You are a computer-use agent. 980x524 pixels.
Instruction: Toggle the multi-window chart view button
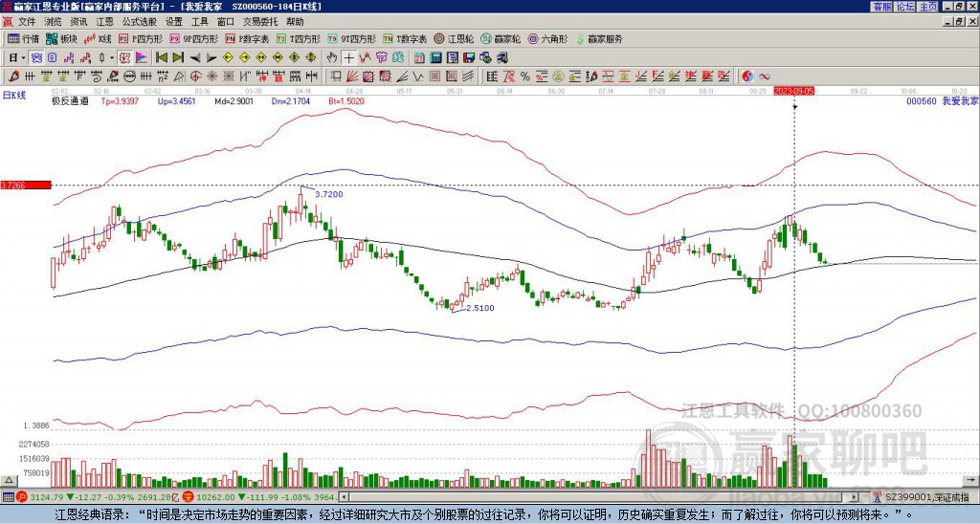click(36, 57)
